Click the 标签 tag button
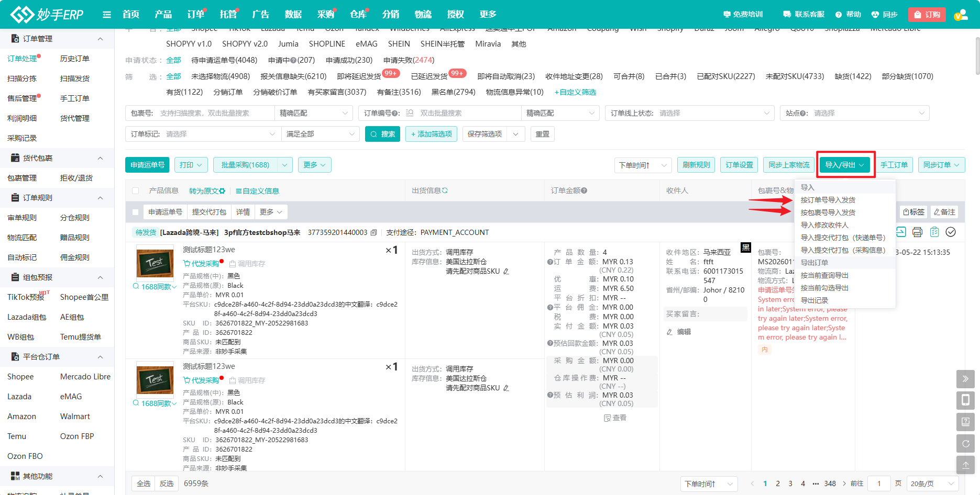This screenshot has height=495, width=980. pyautogui.click(x=914, y=212)
